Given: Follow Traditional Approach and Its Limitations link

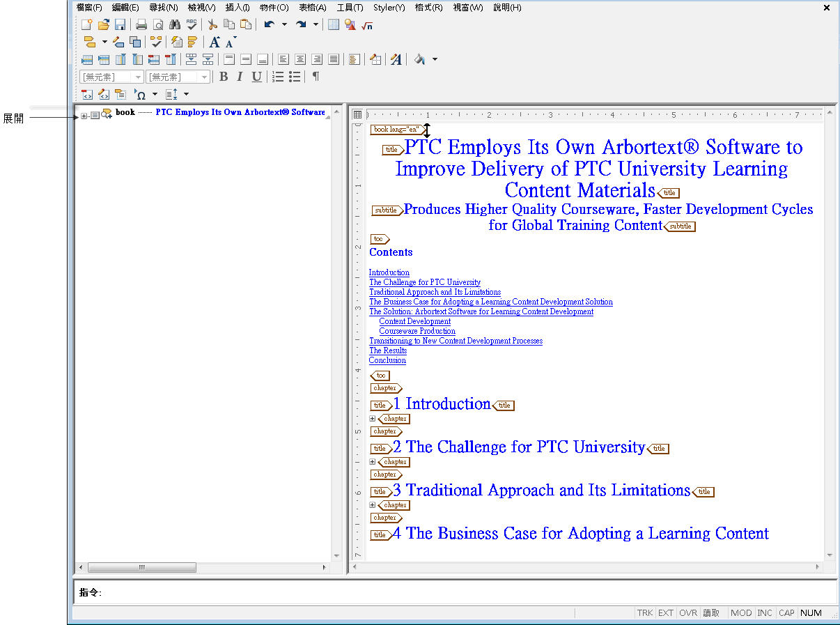Looking at the screenshot, I should (x=435, y=292).
